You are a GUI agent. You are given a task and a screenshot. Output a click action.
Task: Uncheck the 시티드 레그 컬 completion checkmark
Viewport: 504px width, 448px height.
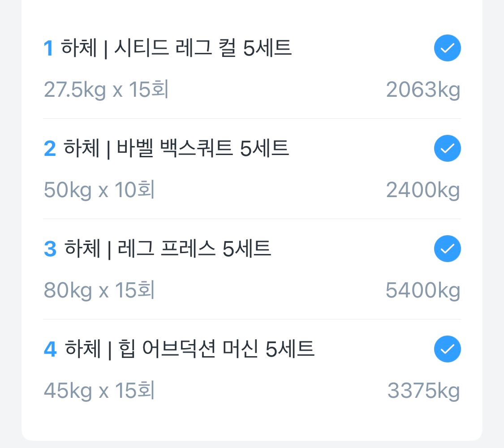447,48
